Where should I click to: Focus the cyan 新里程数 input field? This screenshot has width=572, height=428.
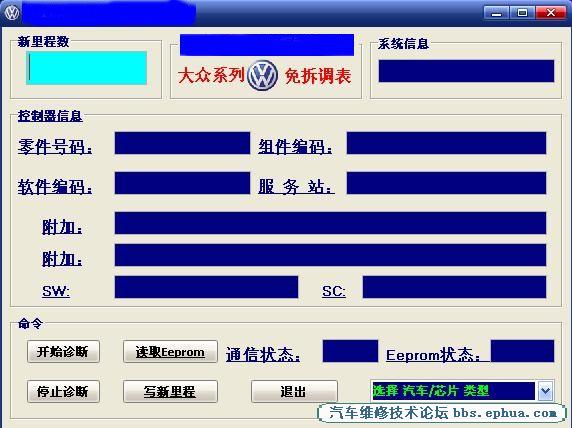tap(86, 68)
